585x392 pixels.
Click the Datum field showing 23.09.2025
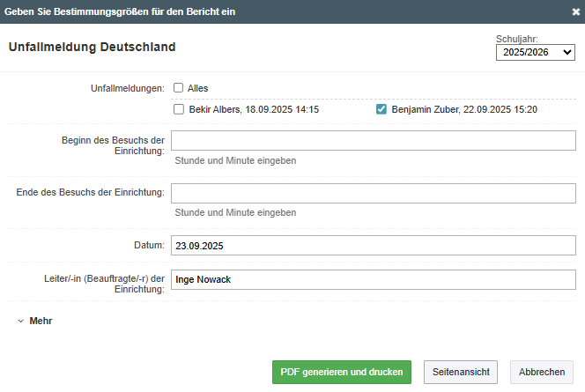click(x=374, y=246)
